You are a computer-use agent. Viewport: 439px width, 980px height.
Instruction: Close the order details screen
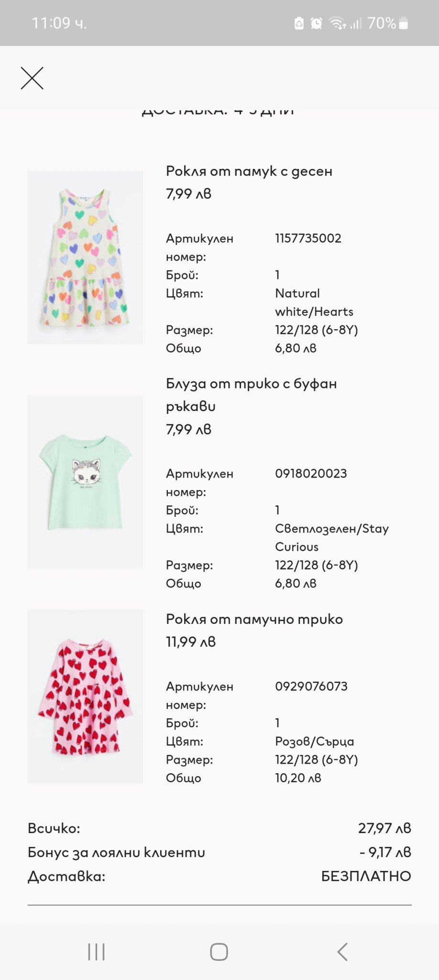32,78
